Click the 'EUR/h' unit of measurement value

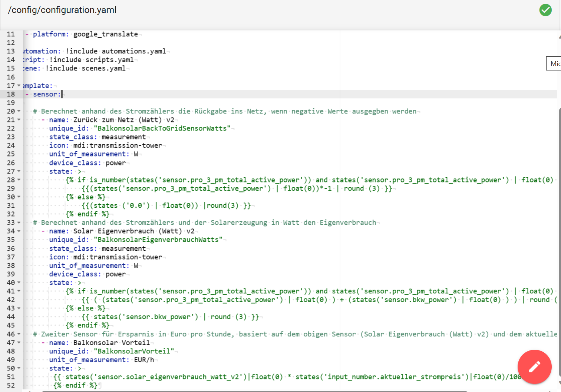[x=144, y=360]
